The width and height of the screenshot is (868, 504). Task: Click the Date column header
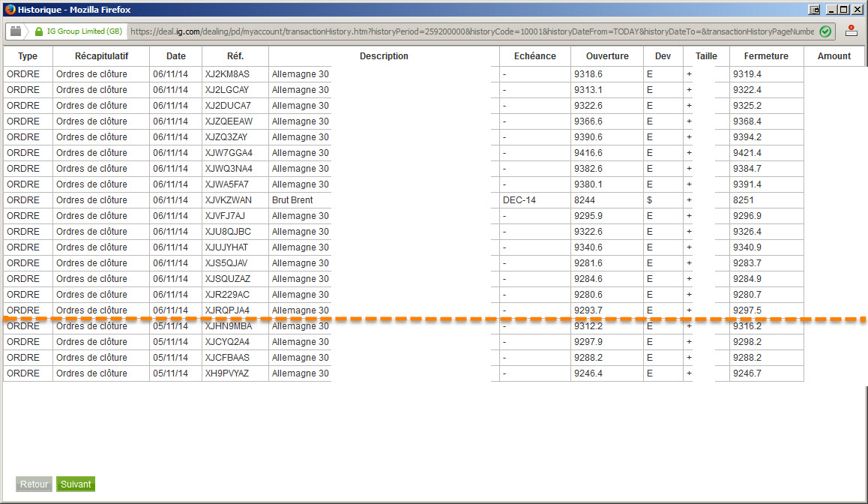(x=176, y=56)
